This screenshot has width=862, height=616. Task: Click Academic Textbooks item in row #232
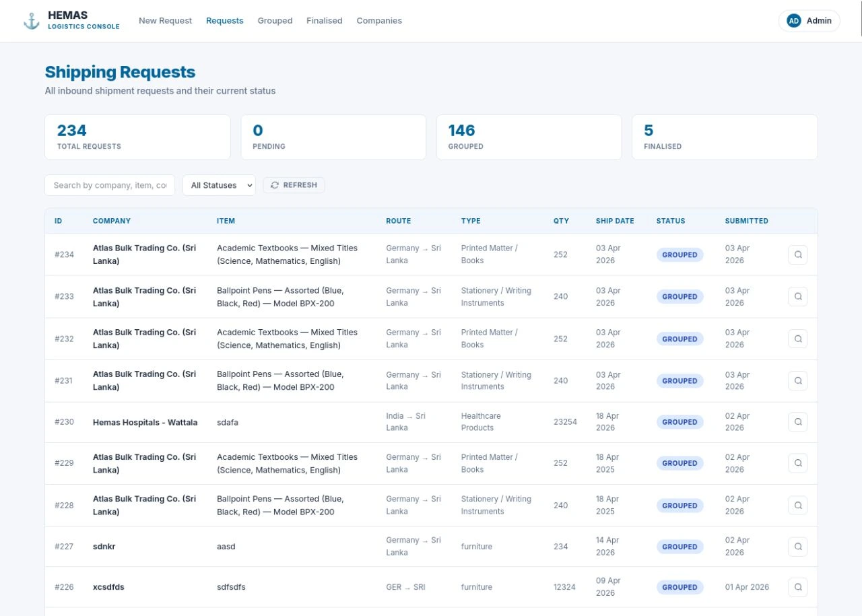point(287,339)
